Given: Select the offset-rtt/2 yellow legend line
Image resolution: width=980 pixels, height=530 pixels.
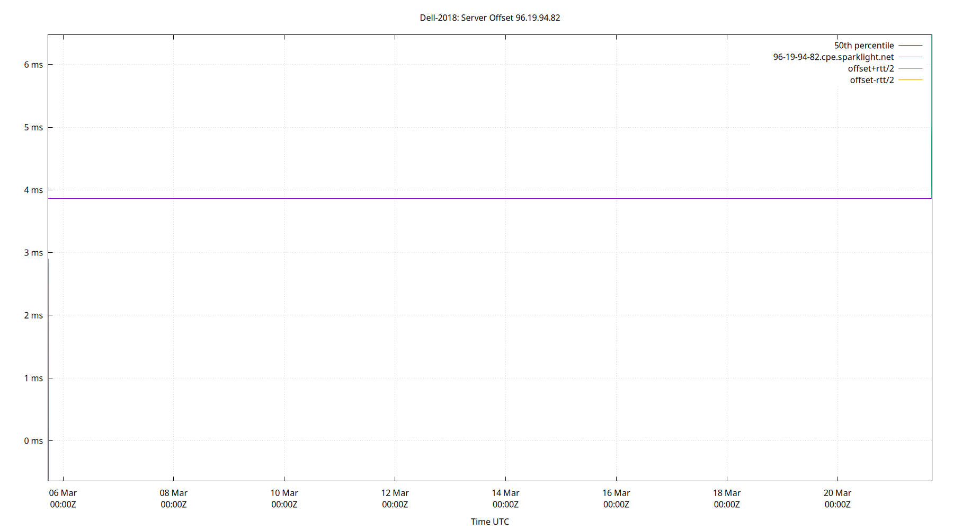Looking at the screenshot, I should point(910,79).
